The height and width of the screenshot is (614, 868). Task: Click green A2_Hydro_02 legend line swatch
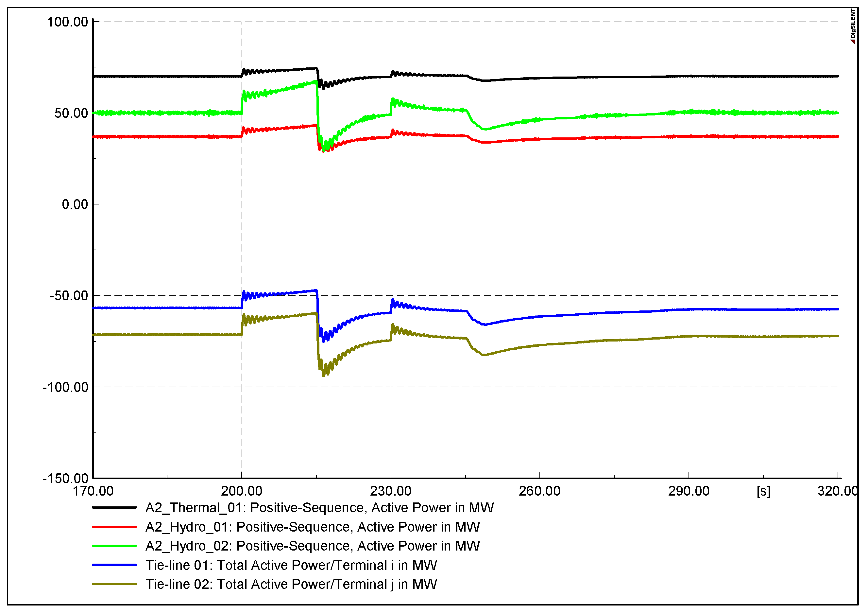pos(114,546)
